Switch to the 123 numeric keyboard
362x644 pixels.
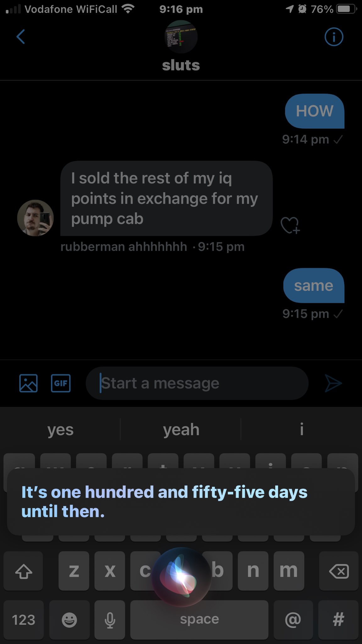24,620
